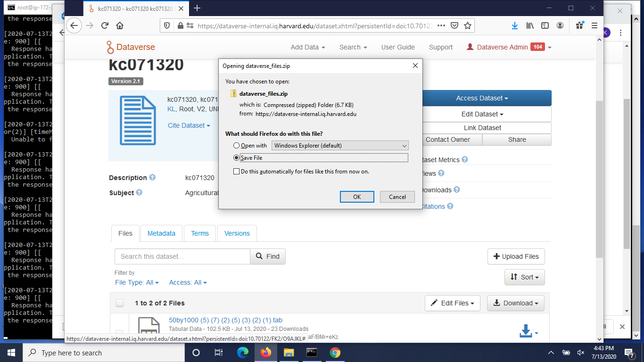Click Subject help question icon
Viewport: 644px width, 362px height.
point(139,193)
